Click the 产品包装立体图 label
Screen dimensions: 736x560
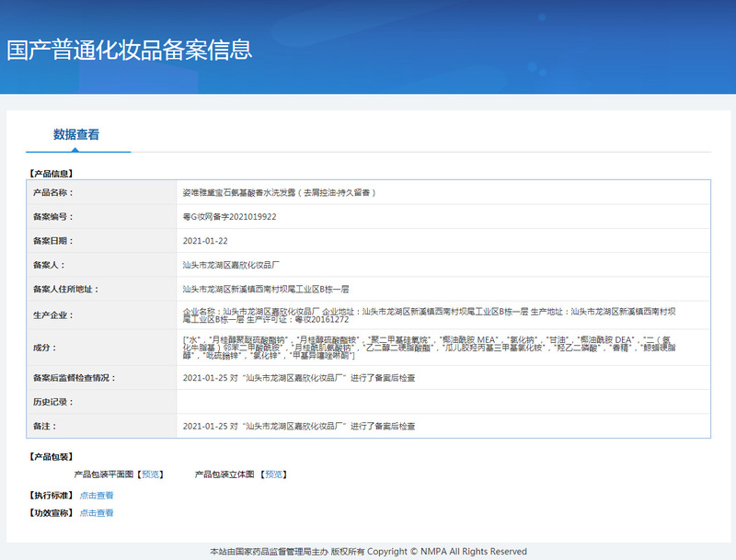pyautogui.click(x=224, y=474)
